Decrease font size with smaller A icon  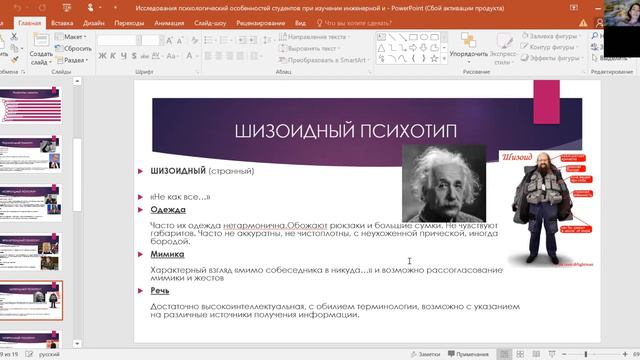(180, 40)
